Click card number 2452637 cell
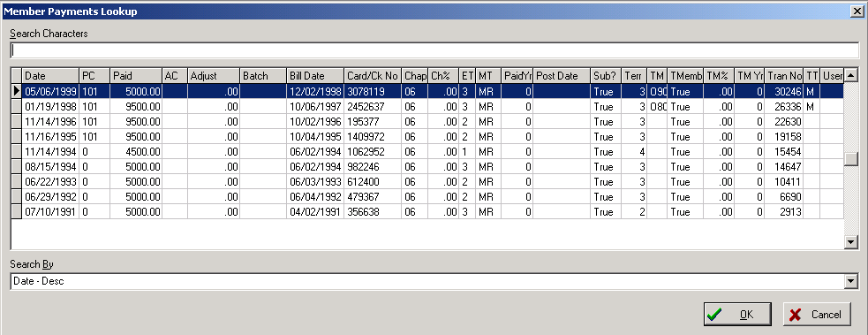The height and width of the screenshot is (335, 868). pos(373,106)
